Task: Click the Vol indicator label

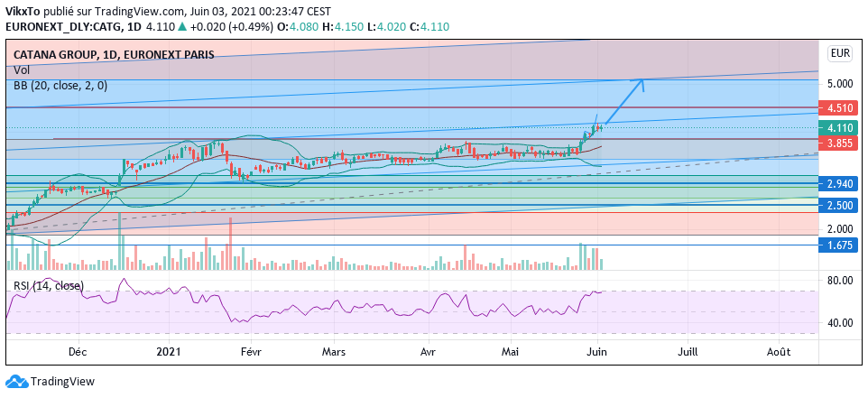Action: pyautogui.click(x=22, y=70)
